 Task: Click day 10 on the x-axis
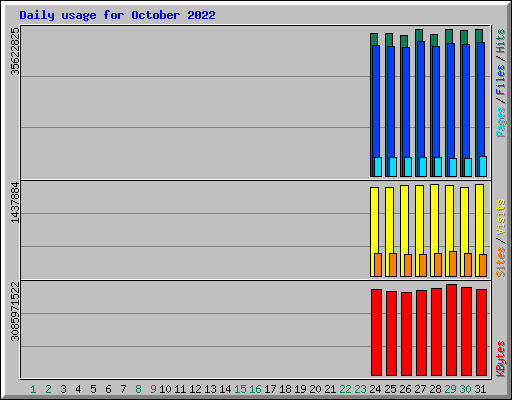165,389
